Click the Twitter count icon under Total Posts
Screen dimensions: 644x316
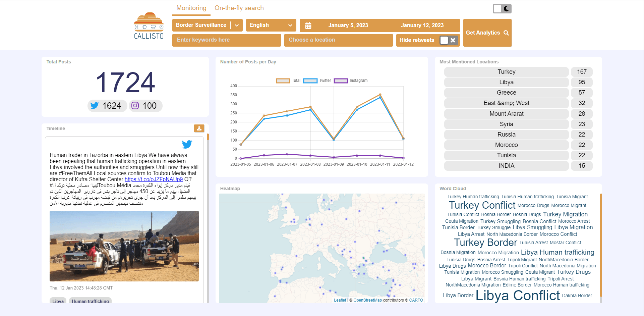coord(95,106)
